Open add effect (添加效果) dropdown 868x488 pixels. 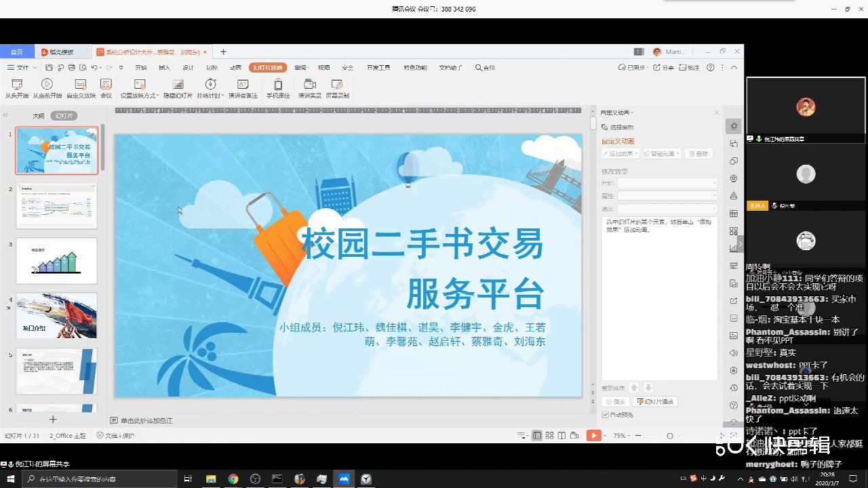pyautogui.click(x=620, y=154)
